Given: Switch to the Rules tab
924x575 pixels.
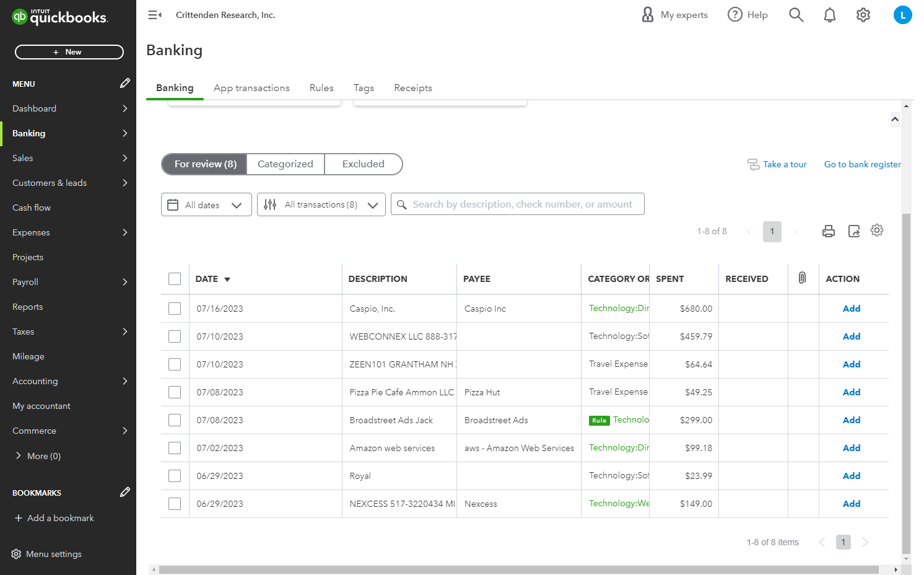Looking at the screenshot, I should pyautogui.click(x=321, y=88).
